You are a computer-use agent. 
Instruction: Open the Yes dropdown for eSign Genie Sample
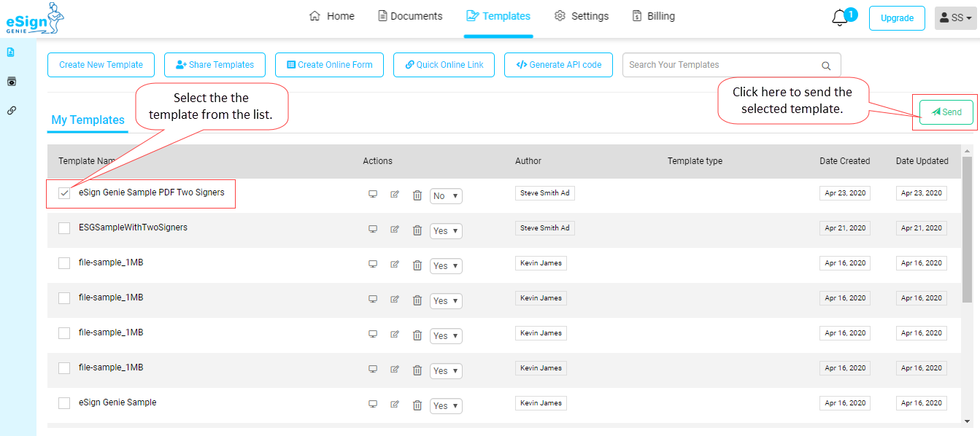point(446,405)
